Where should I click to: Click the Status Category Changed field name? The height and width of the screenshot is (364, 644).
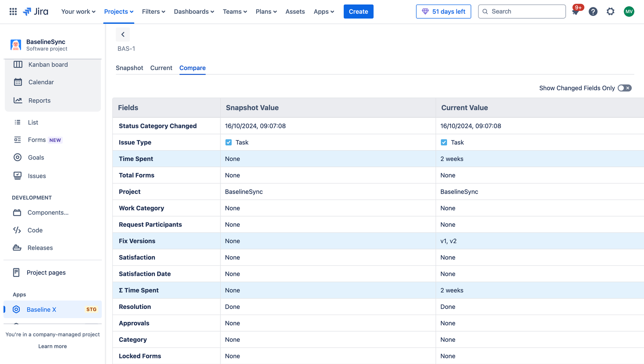pos(158,126)
